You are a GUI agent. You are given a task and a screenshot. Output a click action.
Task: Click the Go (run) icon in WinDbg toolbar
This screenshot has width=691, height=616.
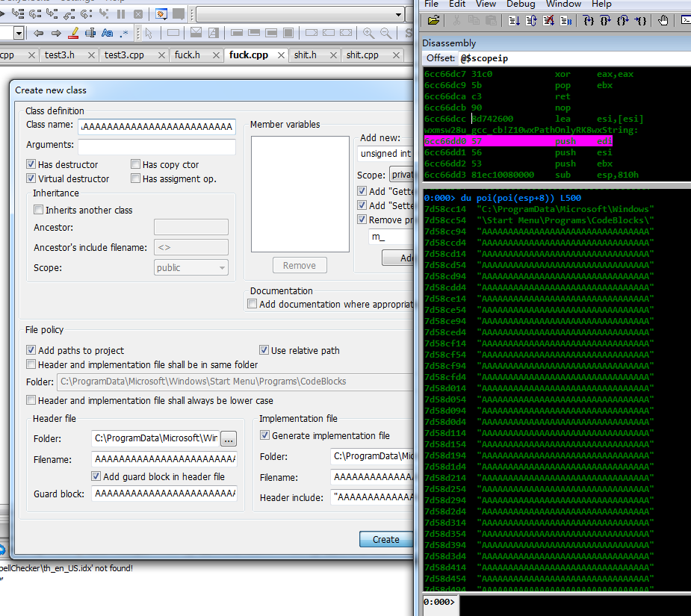[x=513, y=20]
